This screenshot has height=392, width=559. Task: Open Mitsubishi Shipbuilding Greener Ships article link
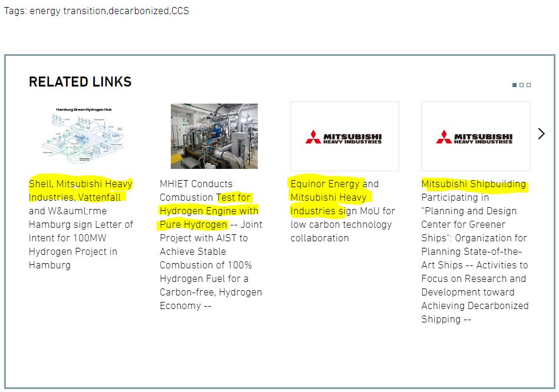475,251
